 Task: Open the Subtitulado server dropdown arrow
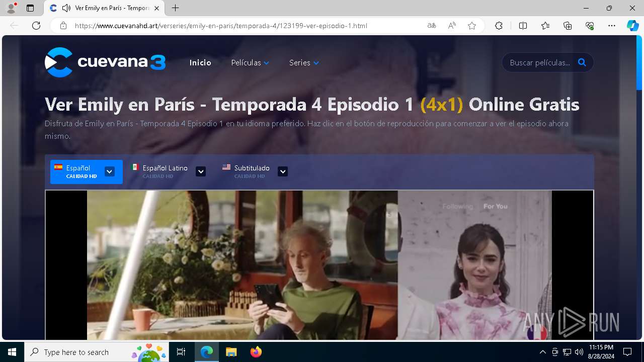283,171
